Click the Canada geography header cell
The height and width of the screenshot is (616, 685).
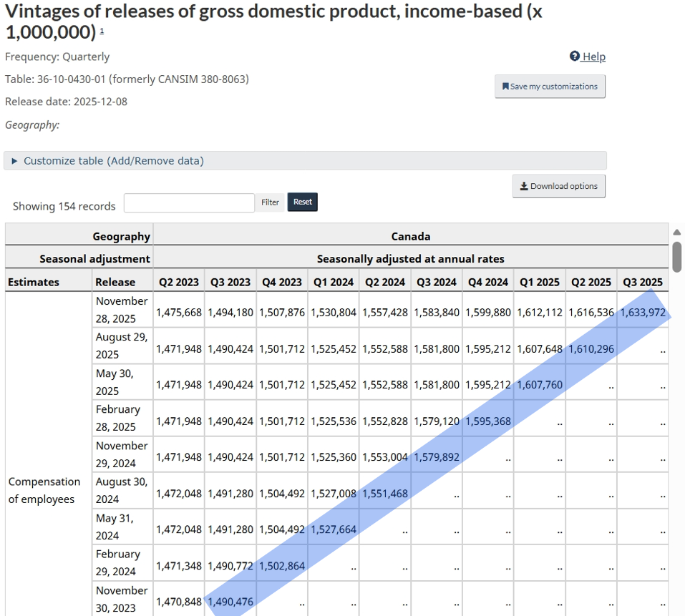(x=412, y=236)
